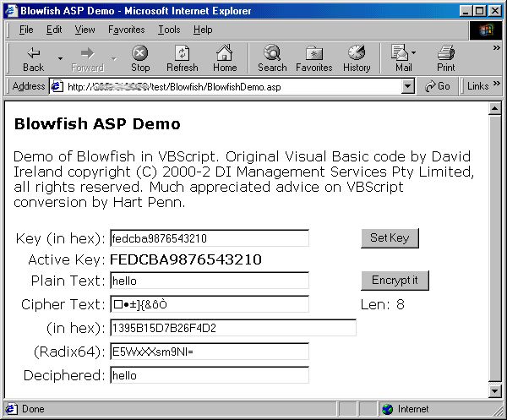Click the grayed Forward arrow icon
Screen dimensions: 507x420
tap(87, 52)
